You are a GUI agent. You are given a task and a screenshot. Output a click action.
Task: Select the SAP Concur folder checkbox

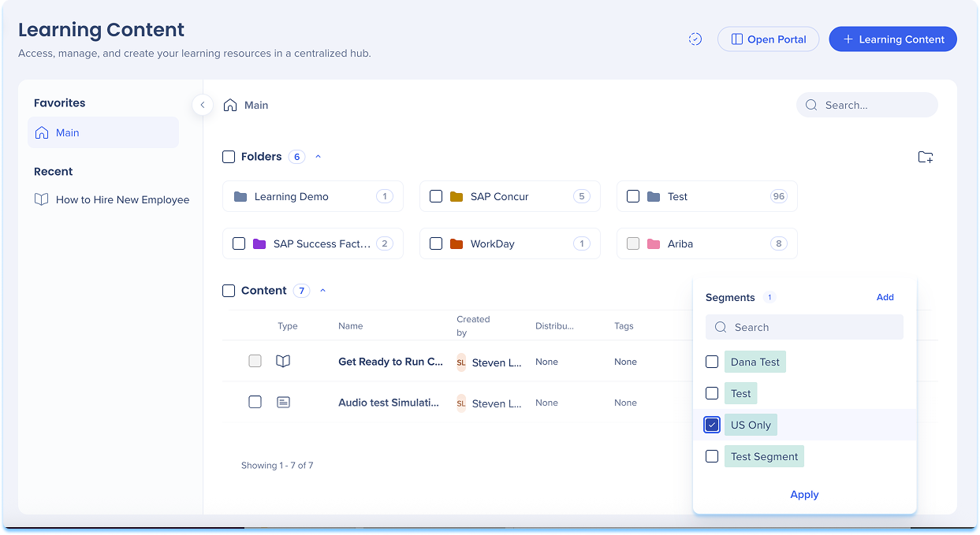436,197
